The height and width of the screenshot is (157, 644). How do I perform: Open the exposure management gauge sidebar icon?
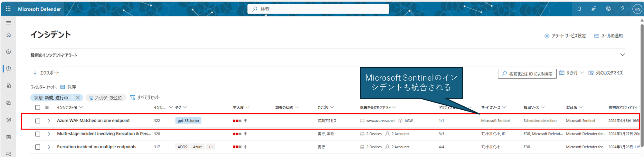point(9,52)
